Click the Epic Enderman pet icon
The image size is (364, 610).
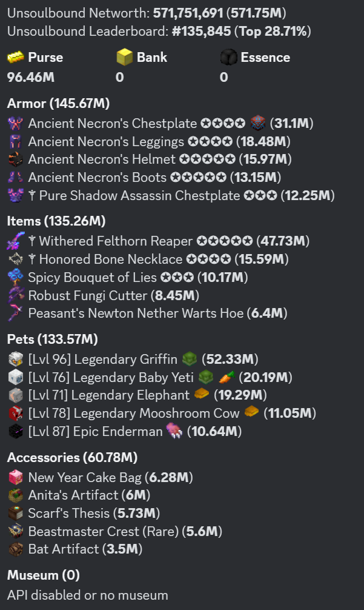pyautogui.click(x=15, y=432)
